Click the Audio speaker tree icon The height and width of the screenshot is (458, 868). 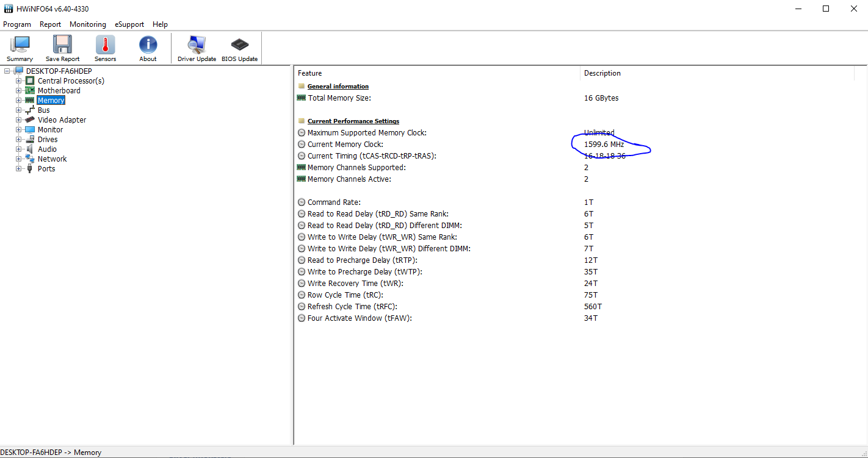pyautogui.click(x=30, y=149)
